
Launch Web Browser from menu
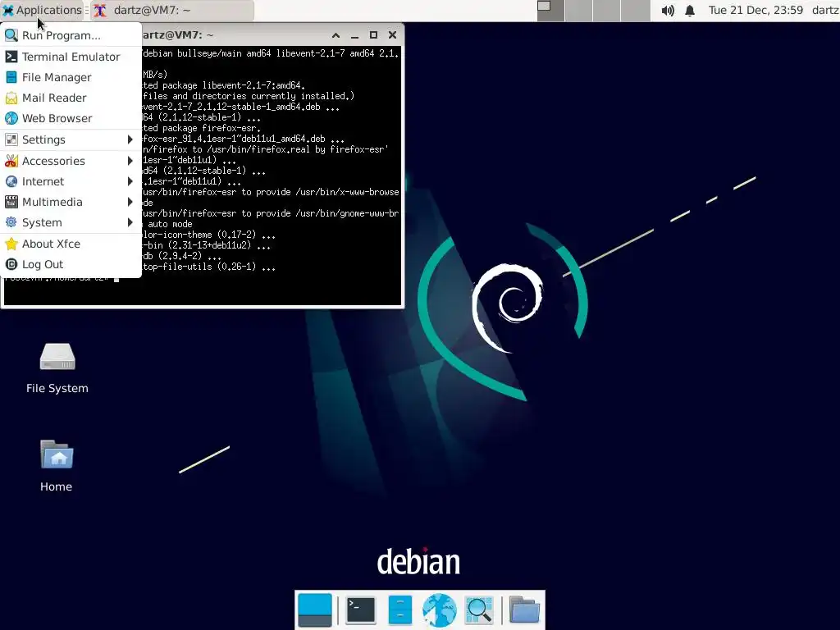[x=71, y=118]
